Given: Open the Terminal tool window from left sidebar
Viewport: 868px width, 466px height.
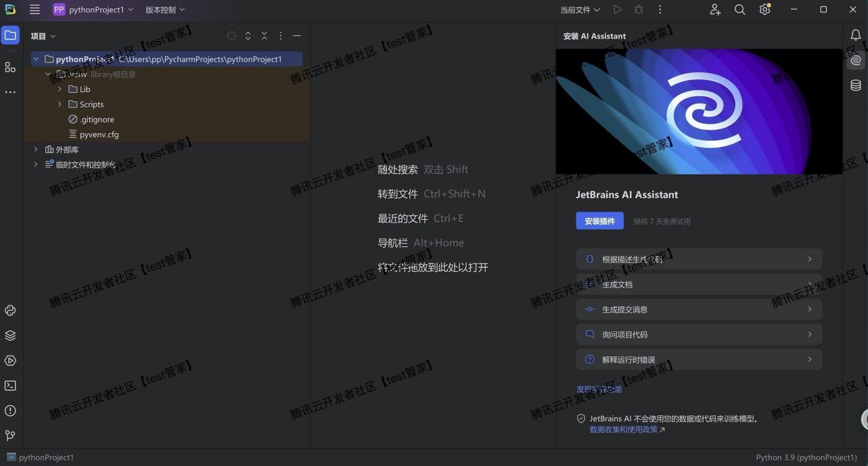Looking at the screenshot, I should click(x=9, y=386).
